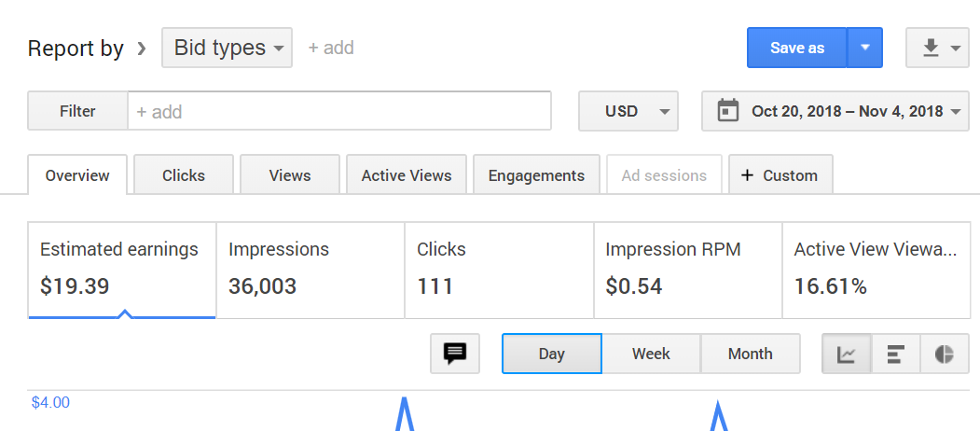
Task: Click the Filter button
Action: (x=77, y=111)
